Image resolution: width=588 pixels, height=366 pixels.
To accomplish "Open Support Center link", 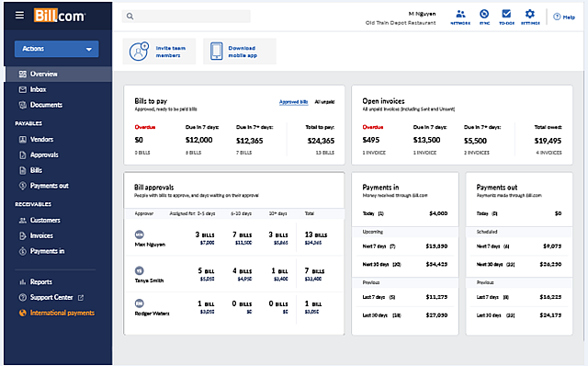I will (51, 297).
